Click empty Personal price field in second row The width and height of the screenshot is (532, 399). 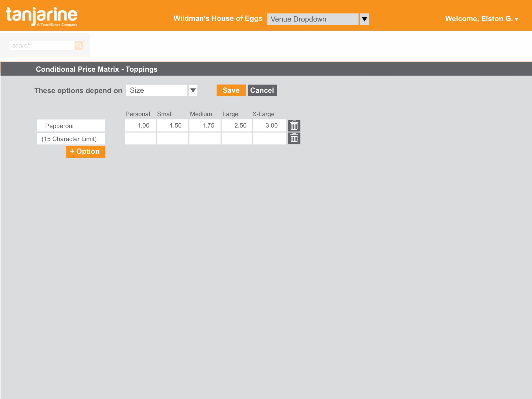coord(141,138)
